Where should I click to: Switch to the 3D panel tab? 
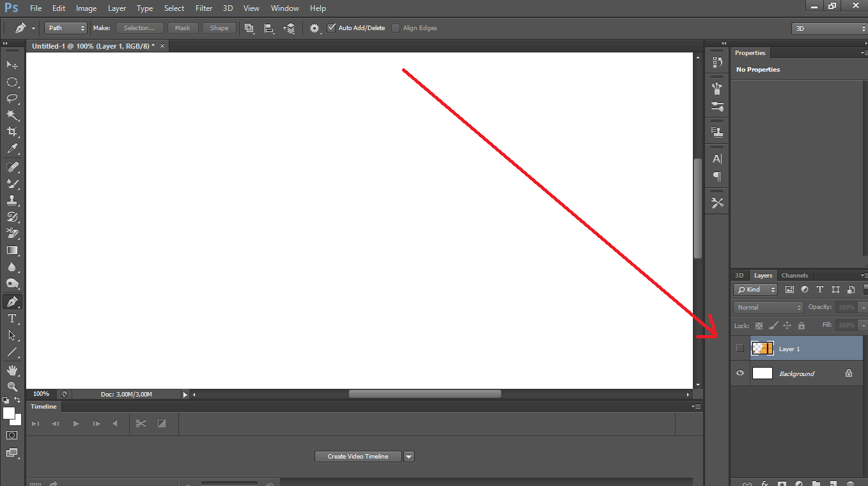pyautogui.click(x=740, y=276)
